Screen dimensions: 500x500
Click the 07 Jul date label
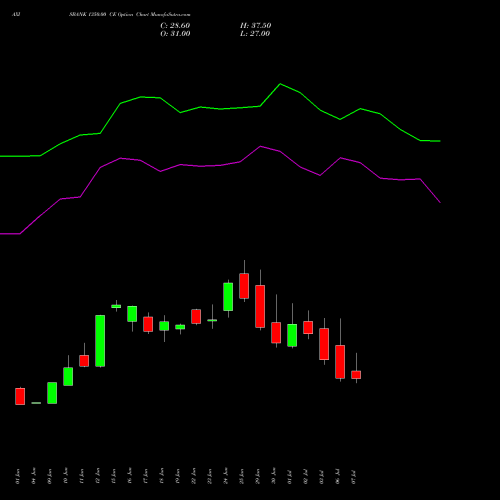point(354,476)
